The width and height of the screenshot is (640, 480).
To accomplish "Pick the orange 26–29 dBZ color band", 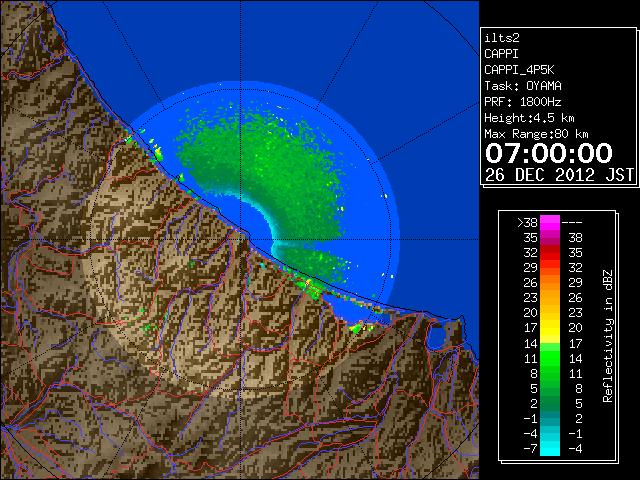I will [550, 283].
